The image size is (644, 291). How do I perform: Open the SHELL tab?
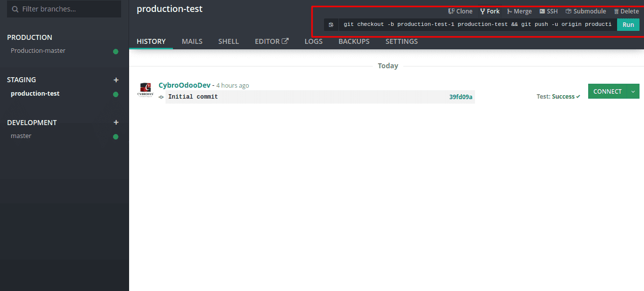(228, 41)
